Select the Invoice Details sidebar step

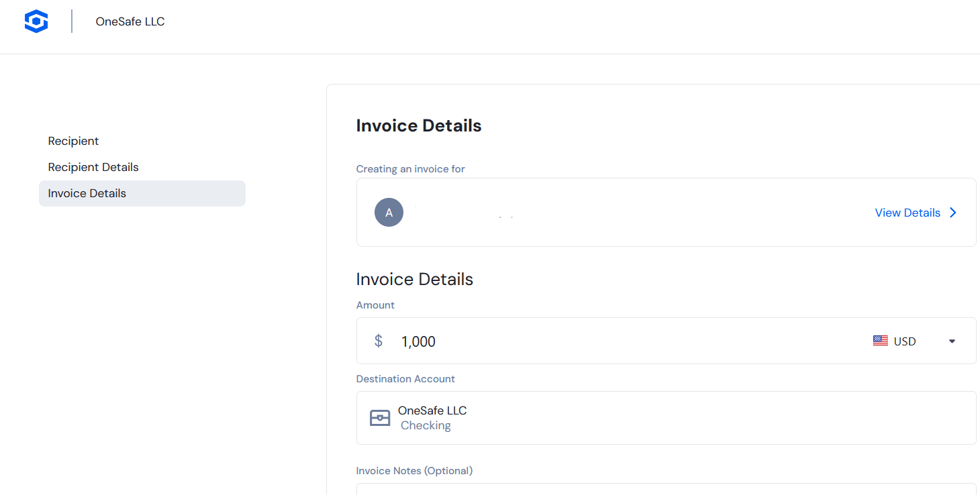(142, 193)
